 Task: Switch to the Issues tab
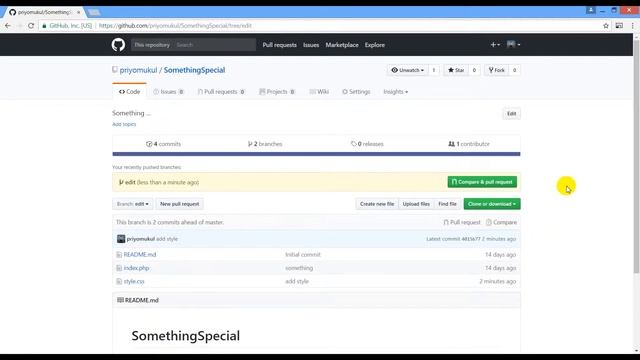pyautogui.click(x=168, y=91)
